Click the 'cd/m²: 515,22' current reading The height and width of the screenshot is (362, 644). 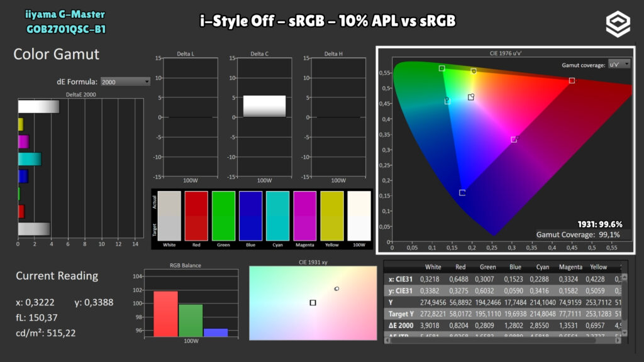[45, 333]
